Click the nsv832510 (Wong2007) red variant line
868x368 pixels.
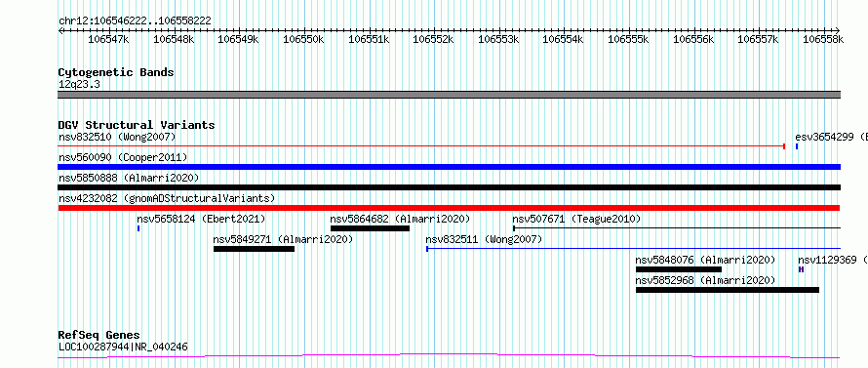tap(421, 146)
